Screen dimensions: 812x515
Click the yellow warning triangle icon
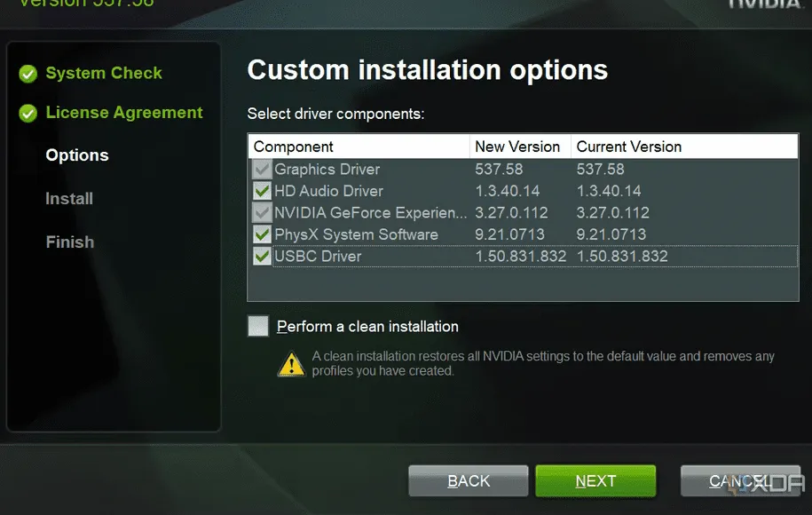(291, 363)
